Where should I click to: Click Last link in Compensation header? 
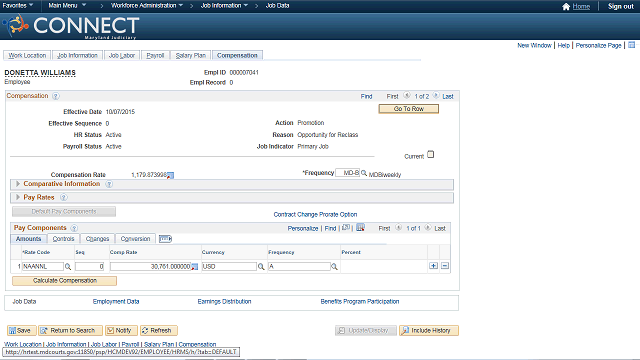coord(448,97)
